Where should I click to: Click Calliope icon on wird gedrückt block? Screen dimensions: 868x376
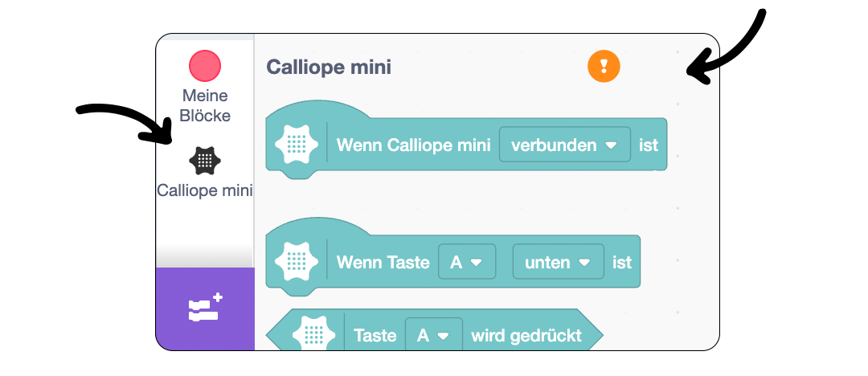(314, 333)
